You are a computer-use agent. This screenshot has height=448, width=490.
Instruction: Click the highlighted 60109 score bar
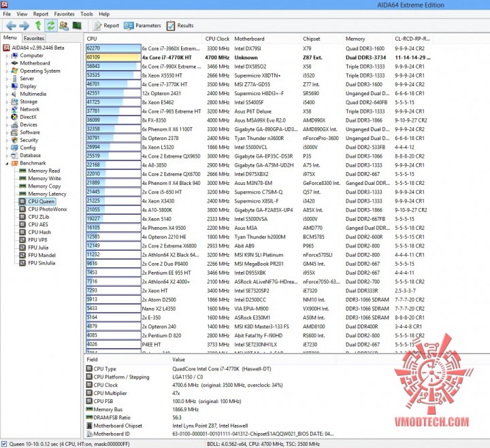click(x=113, y=57)
